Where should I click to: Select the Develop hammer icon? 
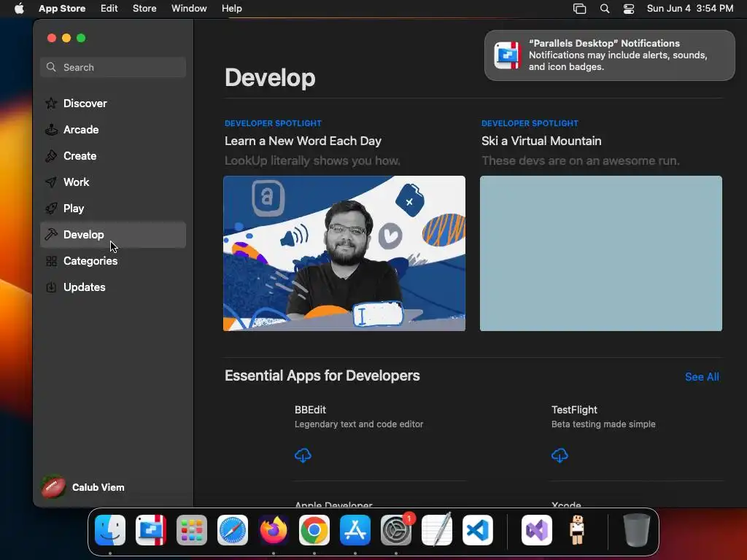coord(51,234)
